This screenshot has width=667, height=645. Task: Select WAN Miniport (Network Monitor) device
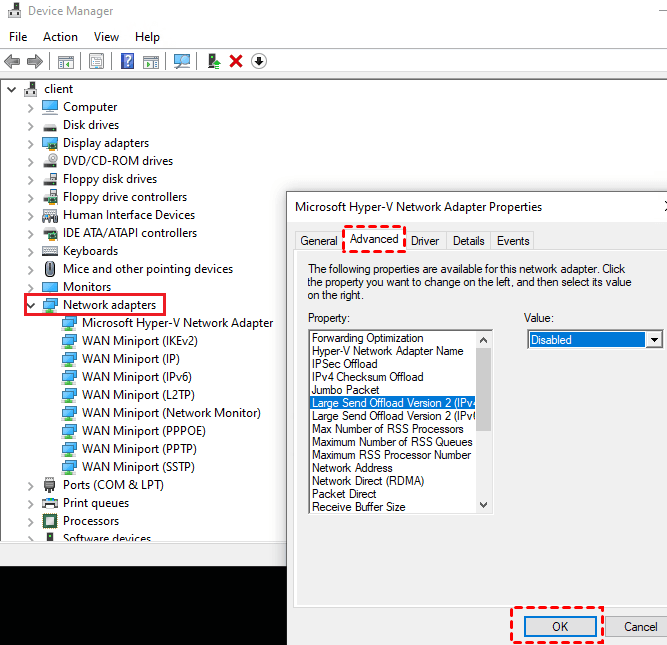point(171,413)
